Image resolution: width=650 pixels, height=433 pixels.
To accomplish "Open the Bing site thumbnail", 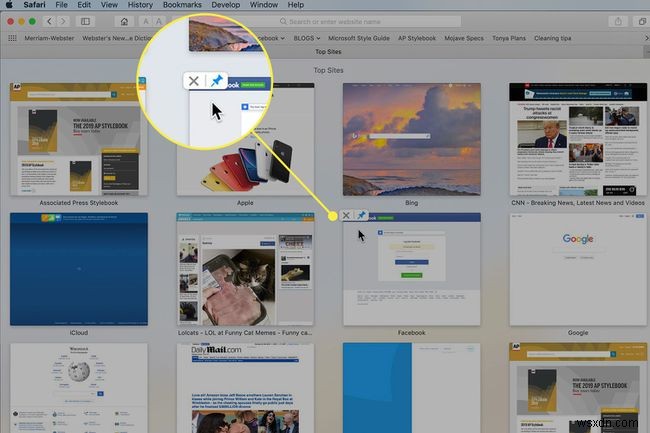I will pyautogui.click(x=412, y=139).
